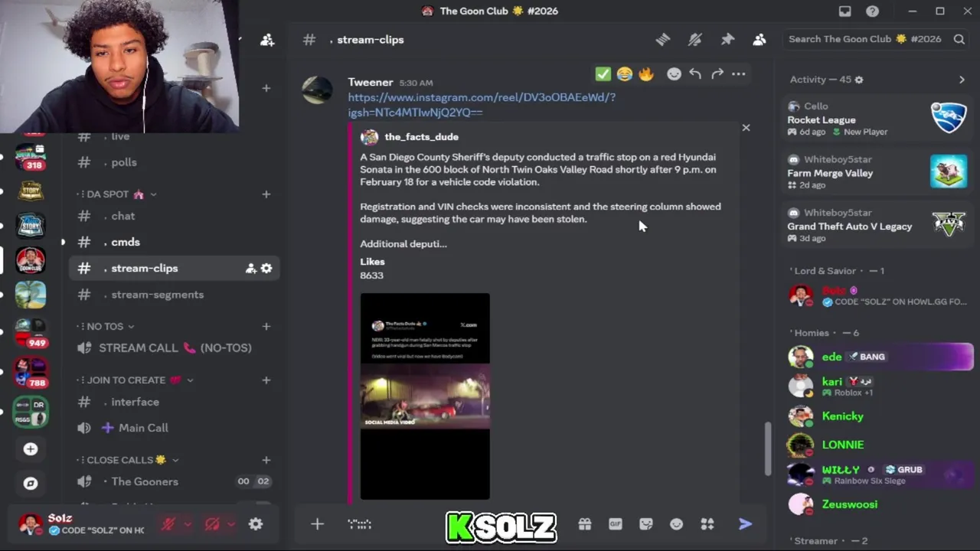Select member Kenicky in member list
Image resolution: width=980 pixels, height=551 pixels.
tap(879, 416)
